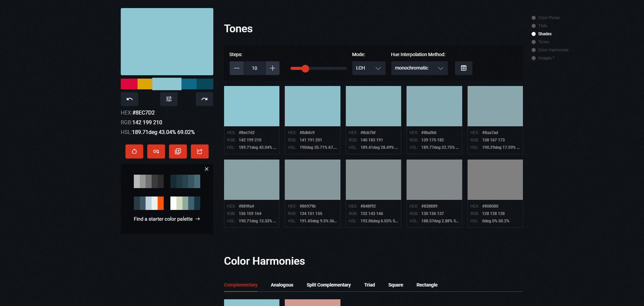This screenshot has height=306, width=644.
Task: Switch to the Rectangle tab
Action: point(427,285)
